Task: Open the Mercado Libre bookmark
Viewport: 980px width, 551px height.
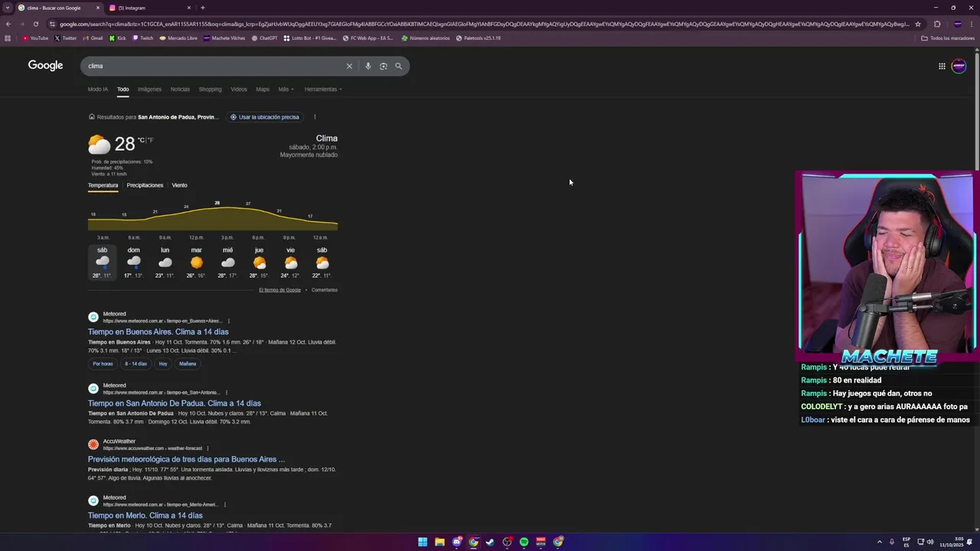Action: (x=178, y=37)
